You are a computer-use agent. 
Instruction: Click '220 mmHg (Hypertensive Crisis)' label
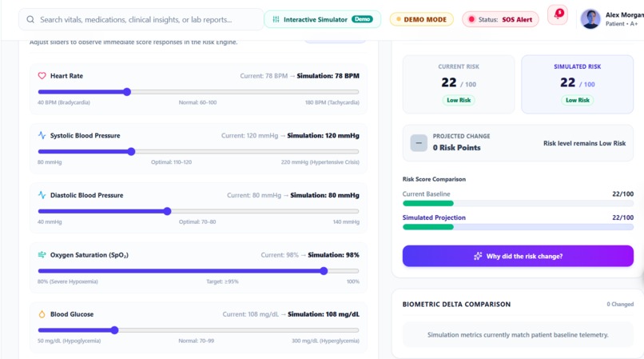point(320,162)
